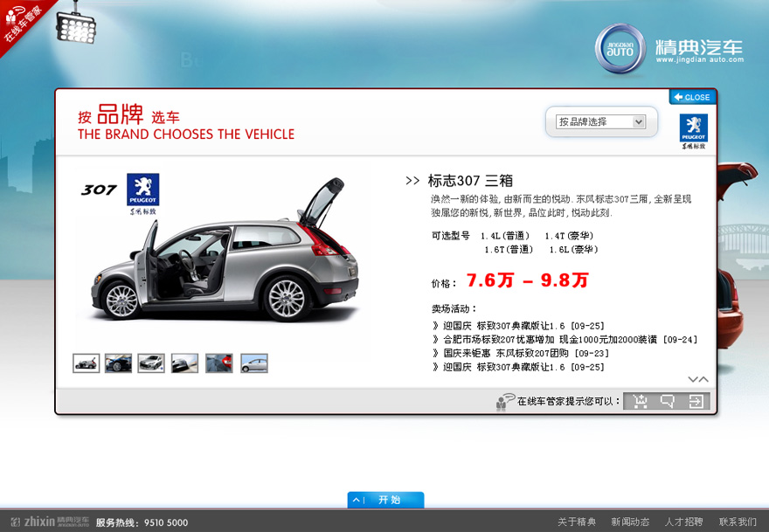Close the brand vehicle panel with CLOSE
The width and height of the screenshot is (769, 532).
(x=692, y=97)
